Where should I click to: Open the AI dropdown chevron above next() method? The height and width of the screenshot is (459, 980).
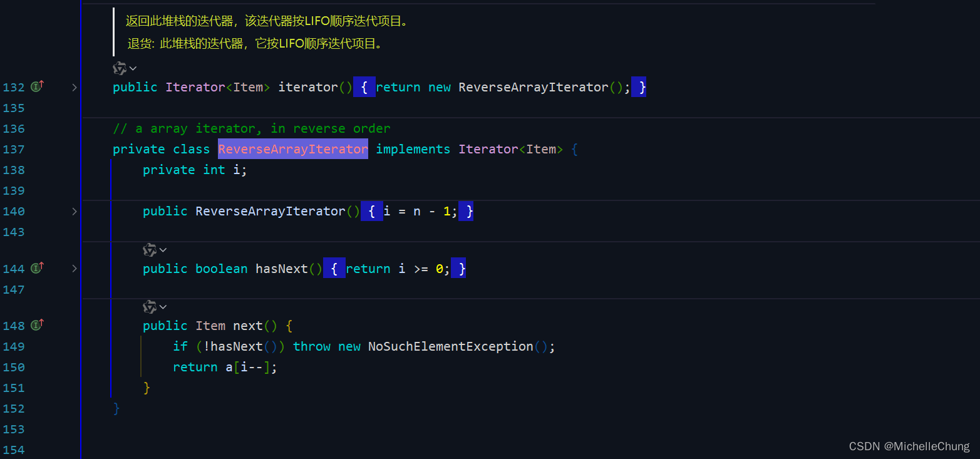tap(163, 307)
